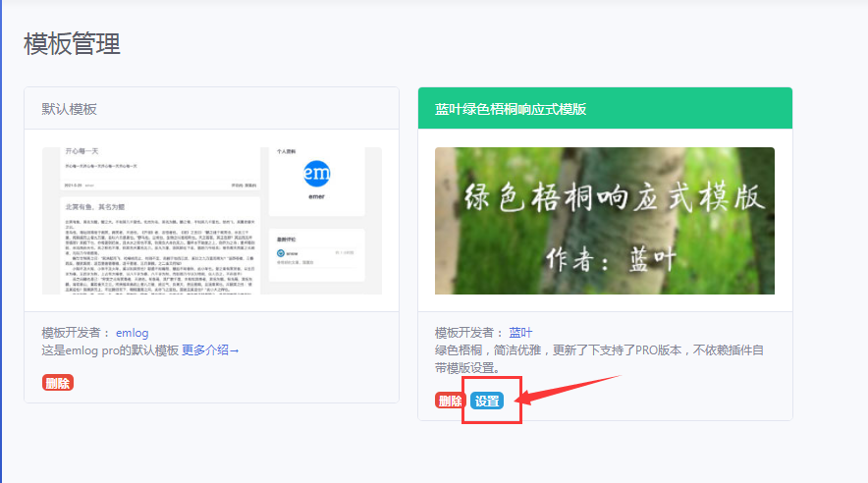Viewport: 868px width, 483px height.
Task: Click the 默认模板 card header
Action: tap(211, 108)
